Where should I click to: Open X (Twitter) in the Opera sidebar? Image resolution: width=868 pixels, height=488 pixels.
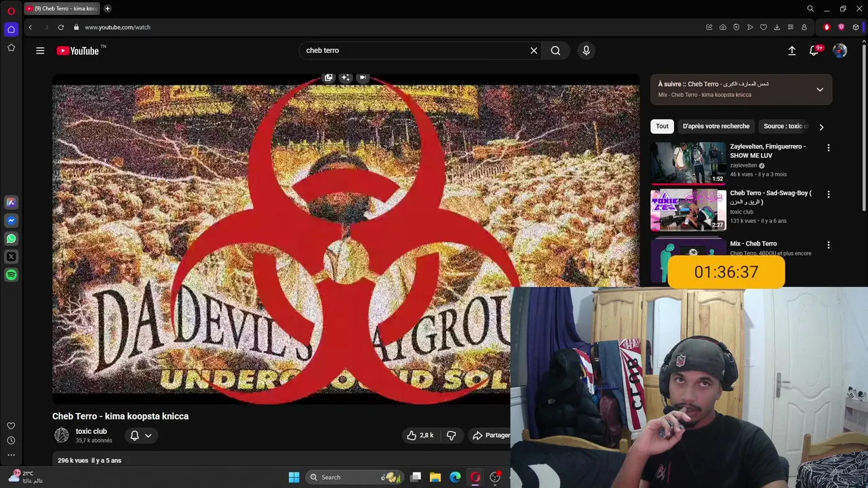pyautogui.click(x=11, y=257)
